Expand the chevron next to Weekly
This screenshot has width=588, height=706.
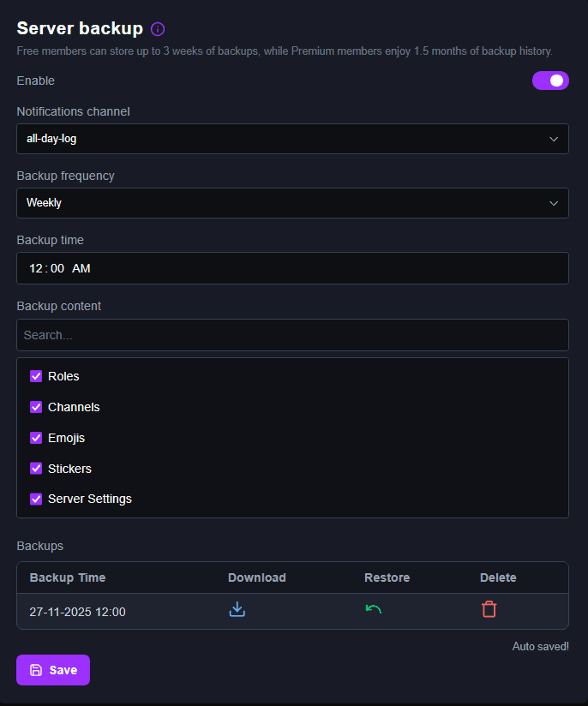pos(555,203)
